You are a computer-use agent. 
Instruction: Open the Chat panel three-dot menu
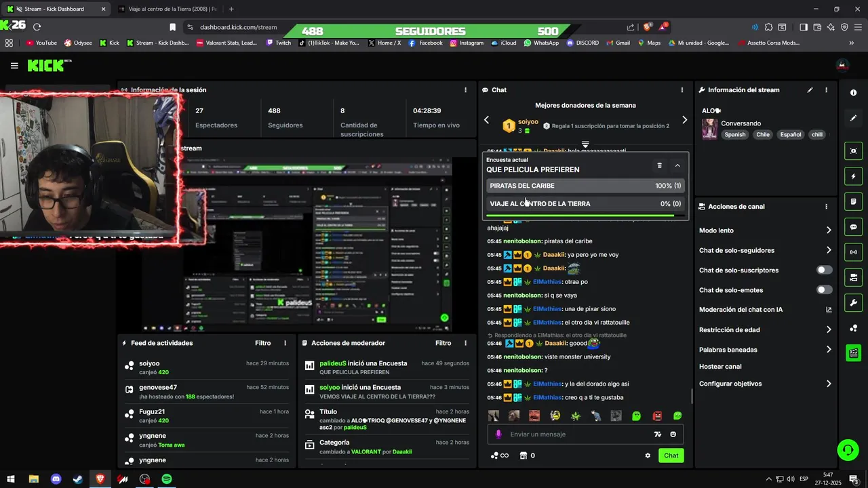tap(682, 89)
